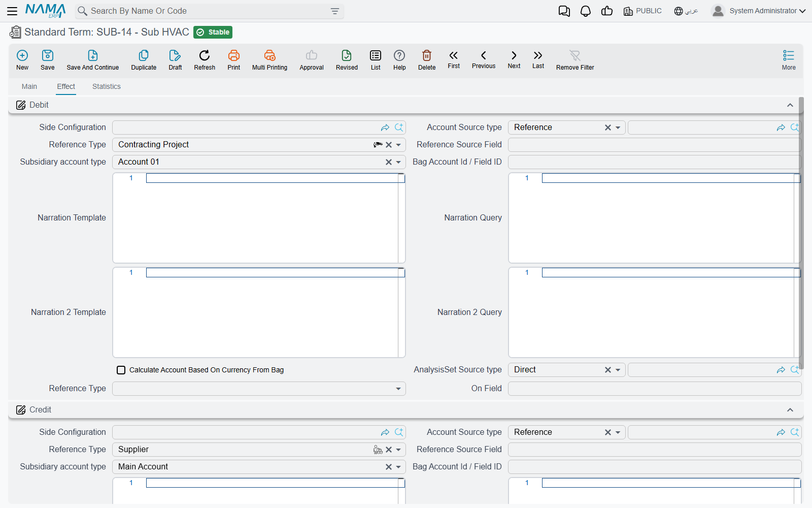Save the standard term record

48,60
